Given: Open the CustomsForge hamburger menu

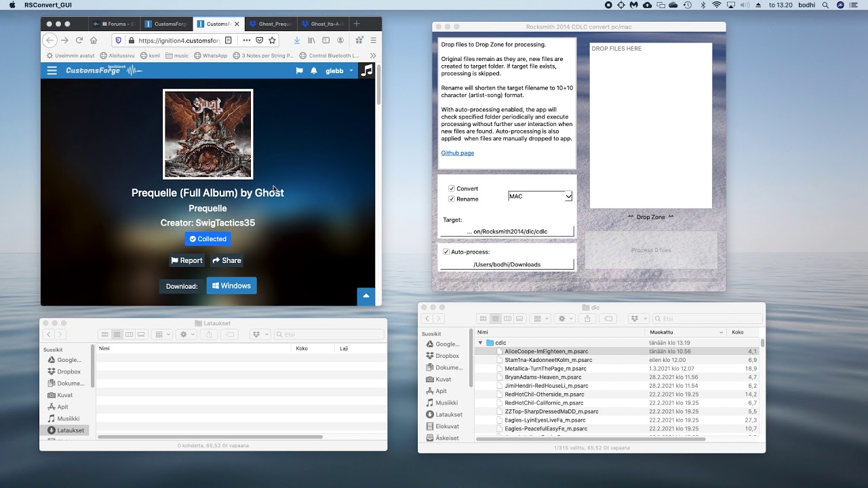Looking at the screenshot, I should pyautogui.click(x=52, y=70).
